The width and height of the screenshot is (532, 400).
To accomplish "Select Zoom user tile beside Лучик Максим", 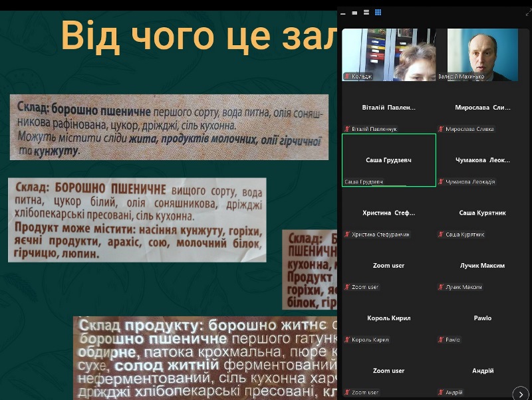I will click(x=389, y=265).
